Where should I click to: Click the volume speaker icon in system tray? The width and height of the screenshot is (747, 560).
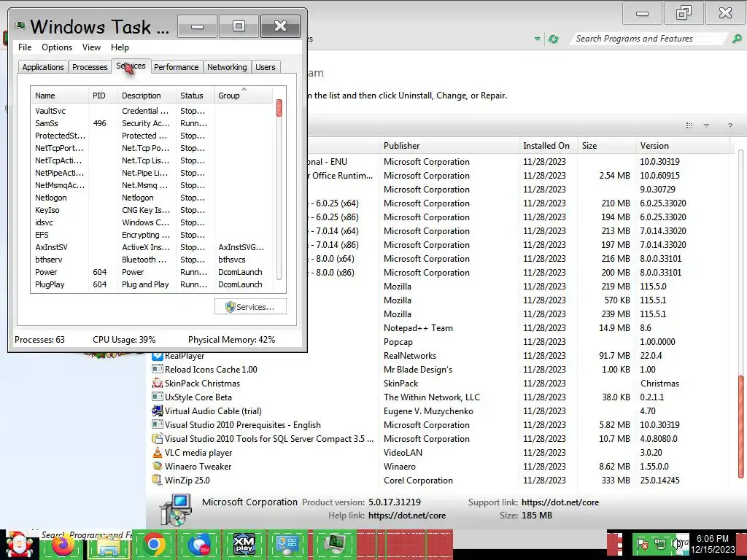click(677, 543)
